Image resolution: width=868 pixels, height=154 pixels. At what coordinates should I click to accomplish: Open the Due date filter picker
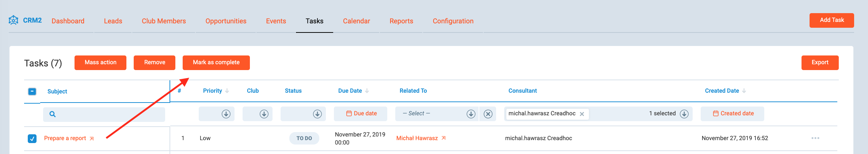[x=361, y=113]
